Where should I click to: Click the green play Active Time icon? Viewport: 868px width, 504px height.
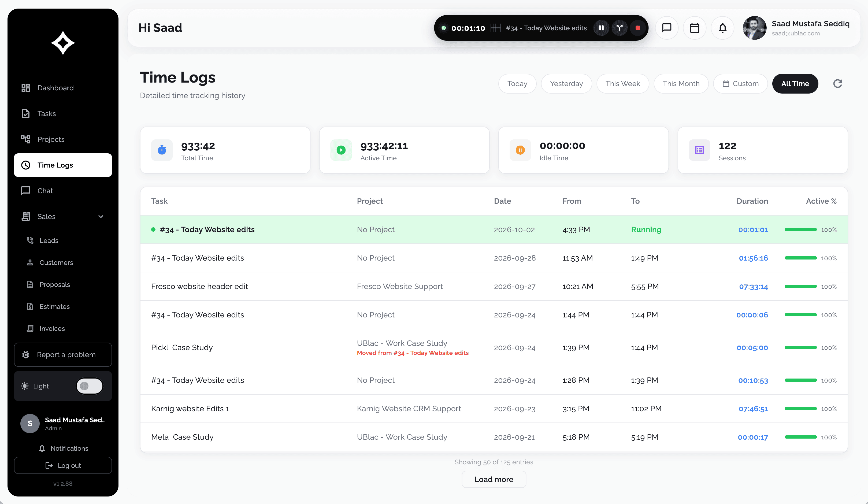pyautogui.click(x=341, y=150)
